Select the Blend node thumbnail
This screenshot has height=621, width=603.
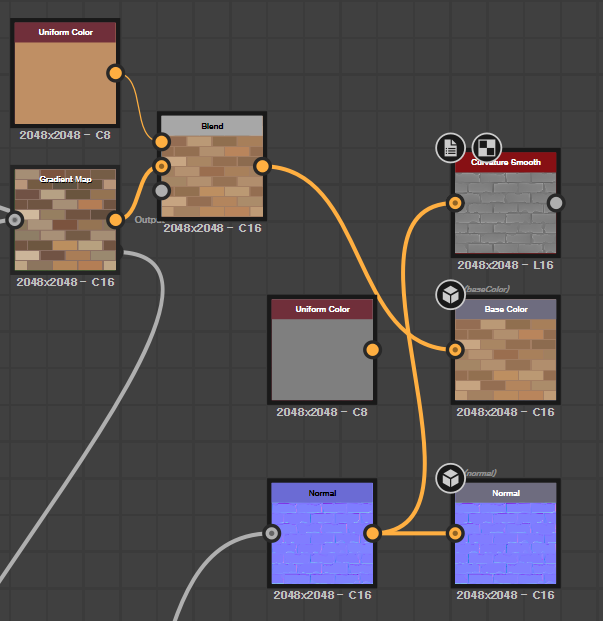(x=212, y=176)
